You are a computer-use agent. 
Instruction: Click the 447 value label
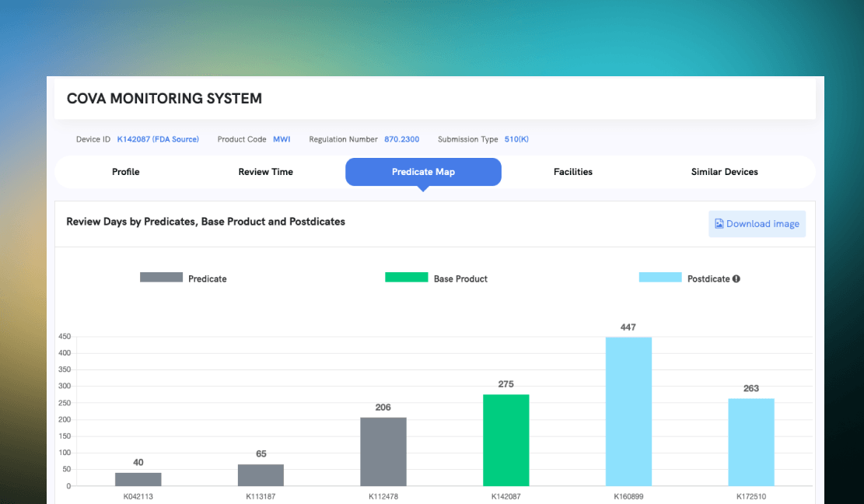(628, 327)
